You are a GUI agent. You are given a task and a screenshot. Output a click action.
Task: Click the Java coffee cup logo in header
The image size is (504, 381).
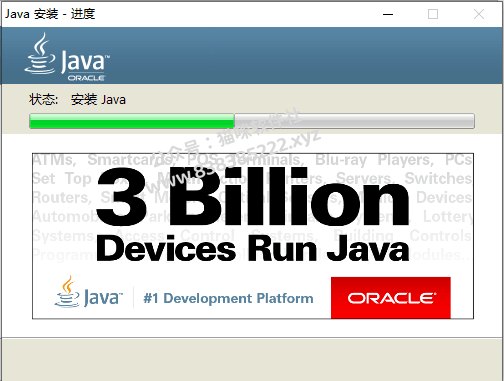click(40, 53)
